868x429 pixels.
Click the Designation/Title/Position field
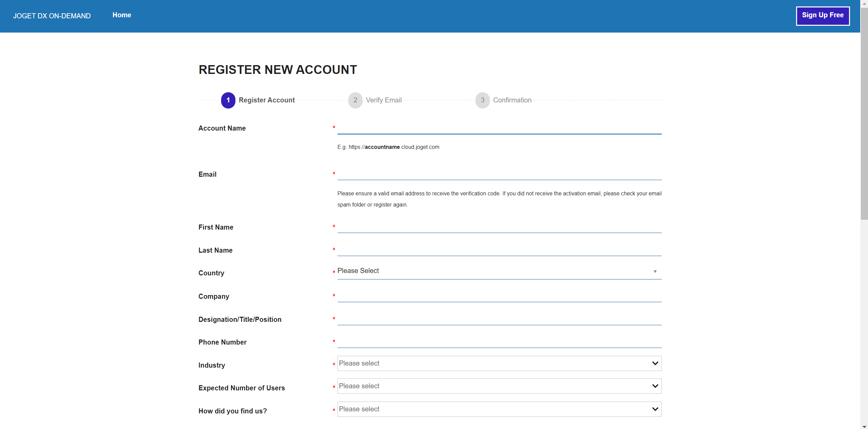pos(499,319)
